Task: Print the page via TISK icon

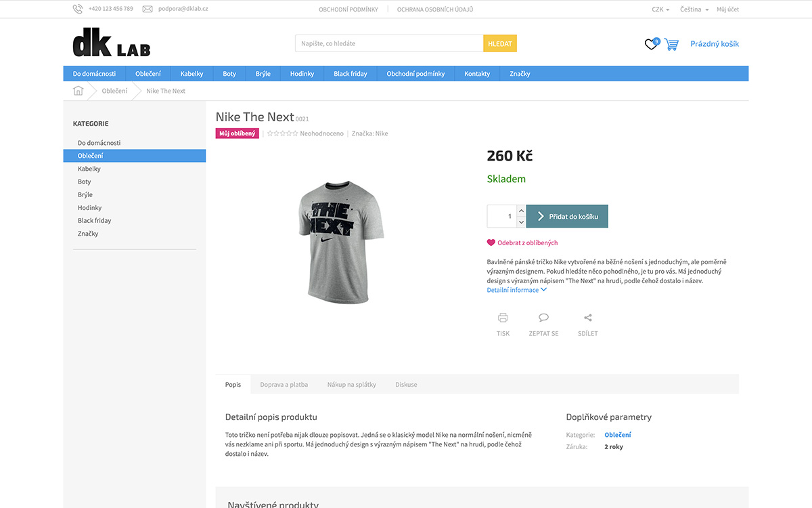Action: [503, 318]
